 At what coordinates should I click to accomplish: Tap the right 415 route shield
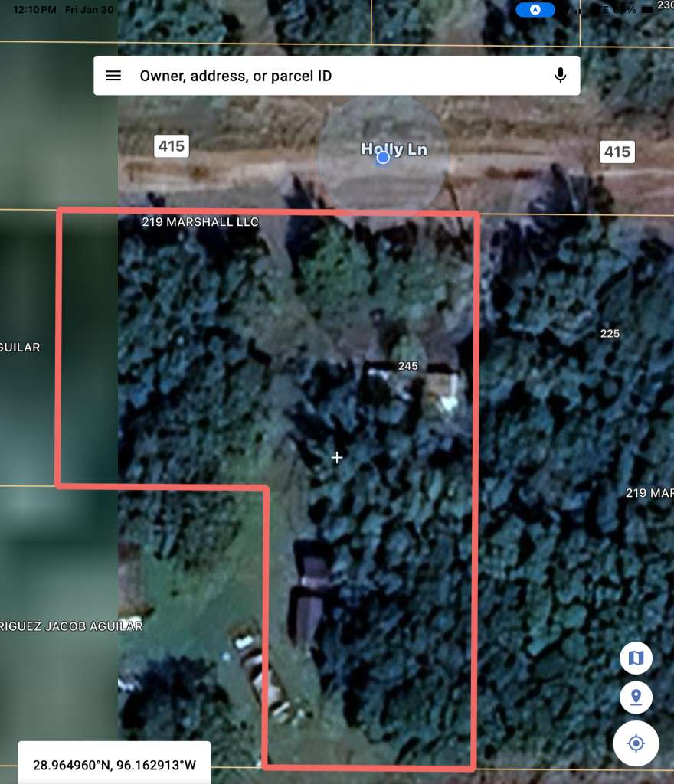tap(617, 152)
